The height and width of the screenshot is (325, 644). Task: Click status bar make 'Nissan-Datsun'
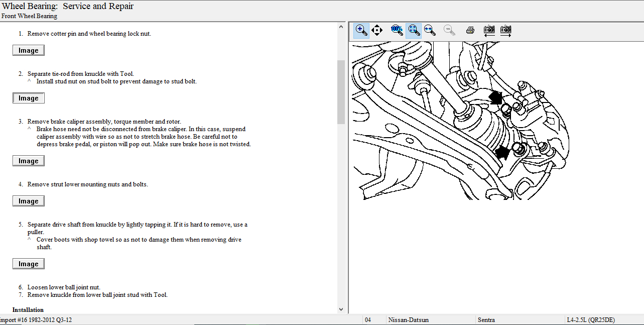tap(409, 320)
